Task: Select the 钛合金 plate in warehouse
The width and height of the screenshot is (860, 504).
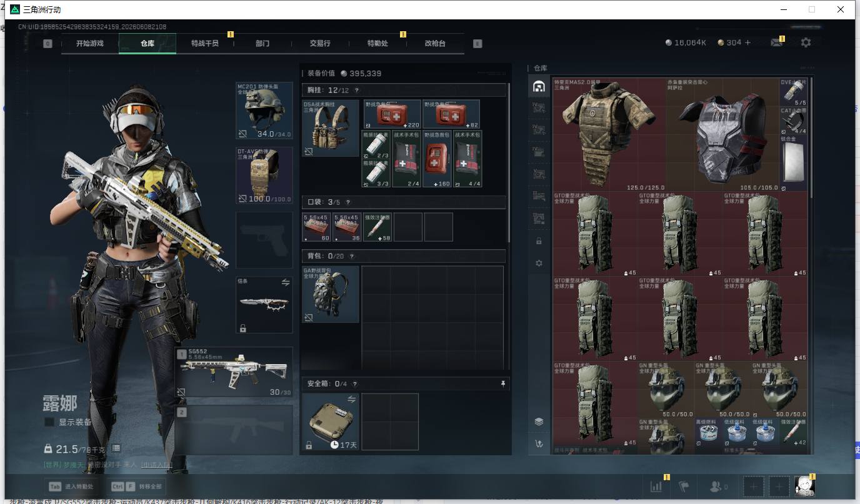Action: click(x=794, y=163)
